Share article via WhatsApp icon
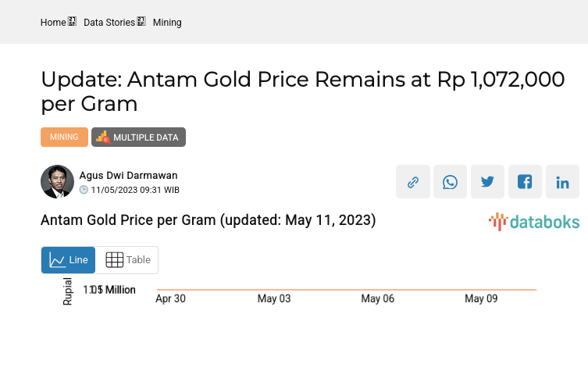Image resolution: width=588 pixels, height=389 pixels. 450,182
